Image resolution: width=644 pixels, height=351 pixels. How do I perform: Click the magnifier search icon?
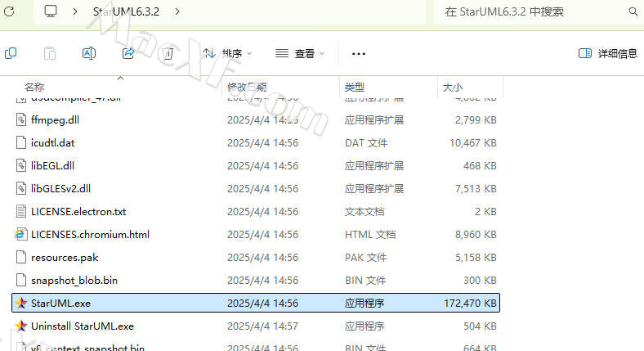[x=633, y=11]
